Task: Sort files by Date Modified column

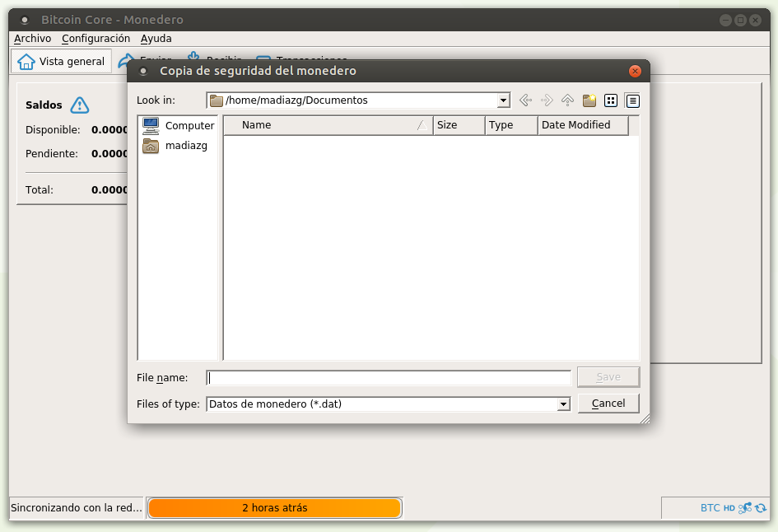Action: (584, 125)
